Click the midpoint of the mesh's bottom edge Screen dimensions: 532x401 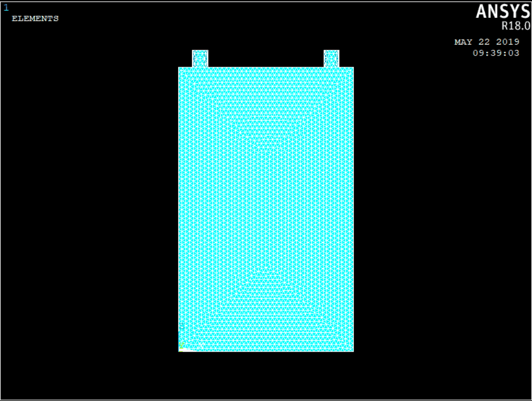[x=266, y=351]
